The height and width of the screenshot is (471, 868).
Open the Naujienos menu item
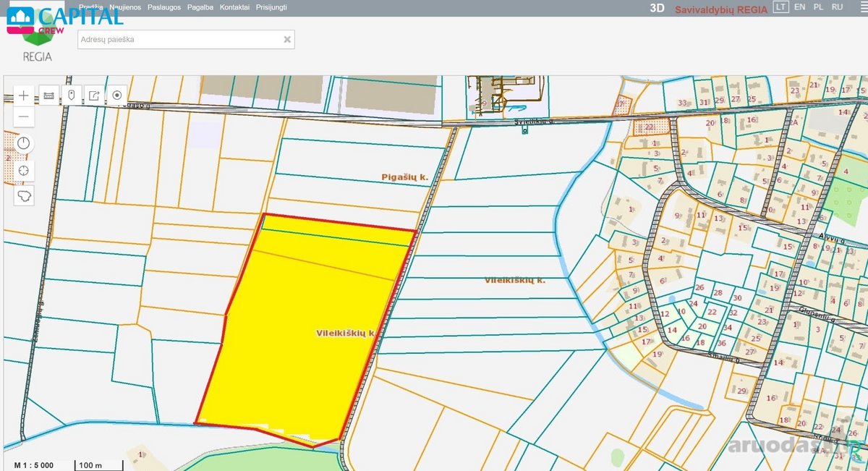click(x=125, y=7)
